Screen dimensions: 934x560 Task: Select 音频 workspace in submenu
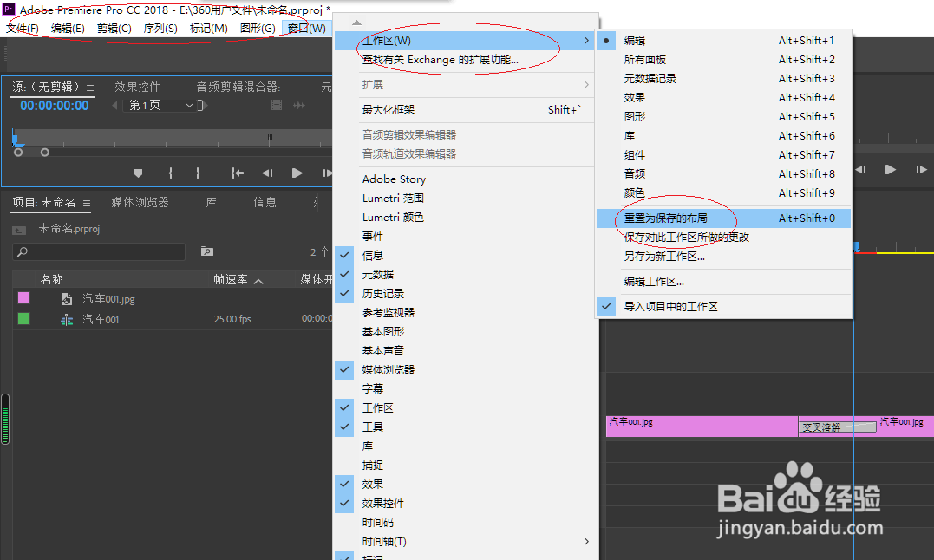pos(724,173)
